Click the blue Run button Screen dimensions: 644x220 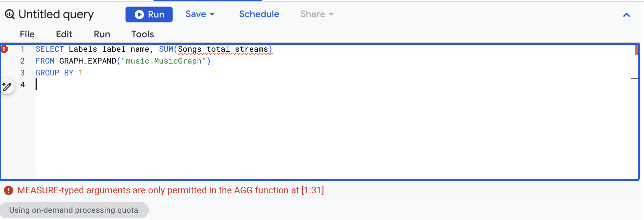tap(149, 14)
